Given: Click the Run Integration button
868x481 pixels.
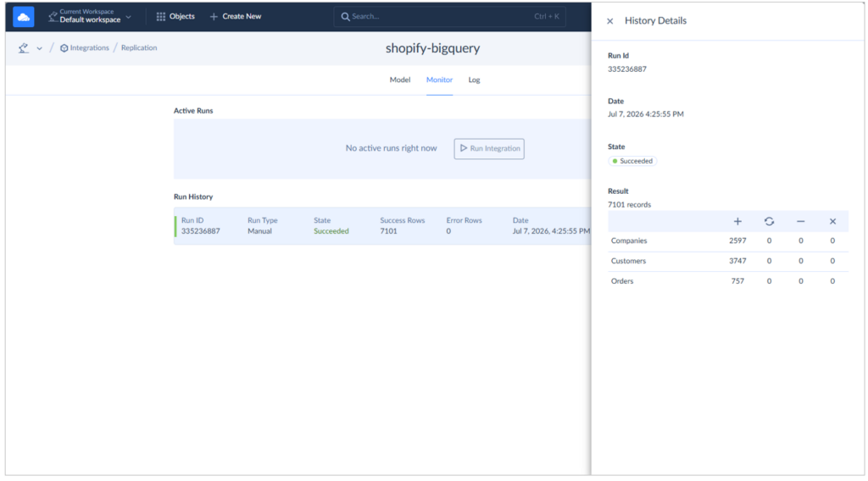Looking at the screenshot, I should tap(489, 149).
